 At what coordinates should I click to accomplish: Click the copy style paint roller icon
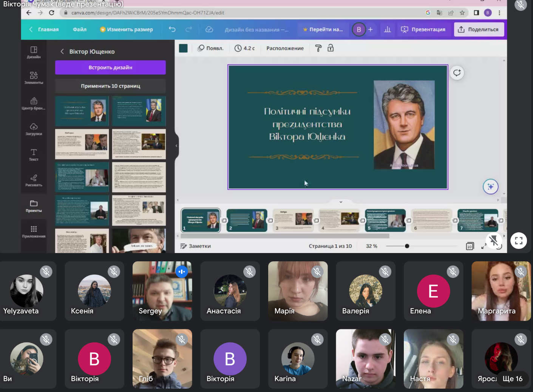tap(318, 48)
